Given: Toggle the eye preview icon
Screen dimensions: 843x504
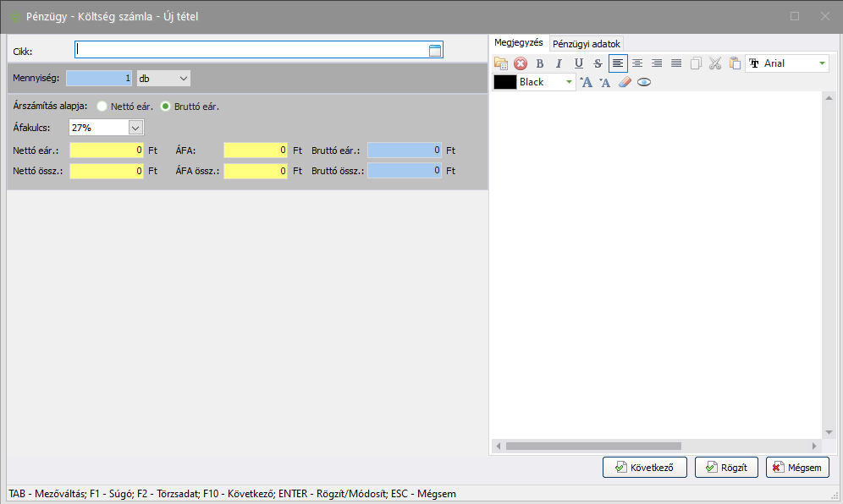Looking at the screenshot, I should pyautogui.click(x=644, y=82).
